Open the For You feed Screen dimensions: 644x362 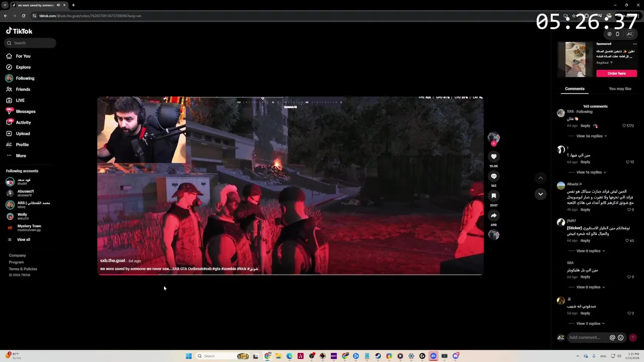pos(19,56)
